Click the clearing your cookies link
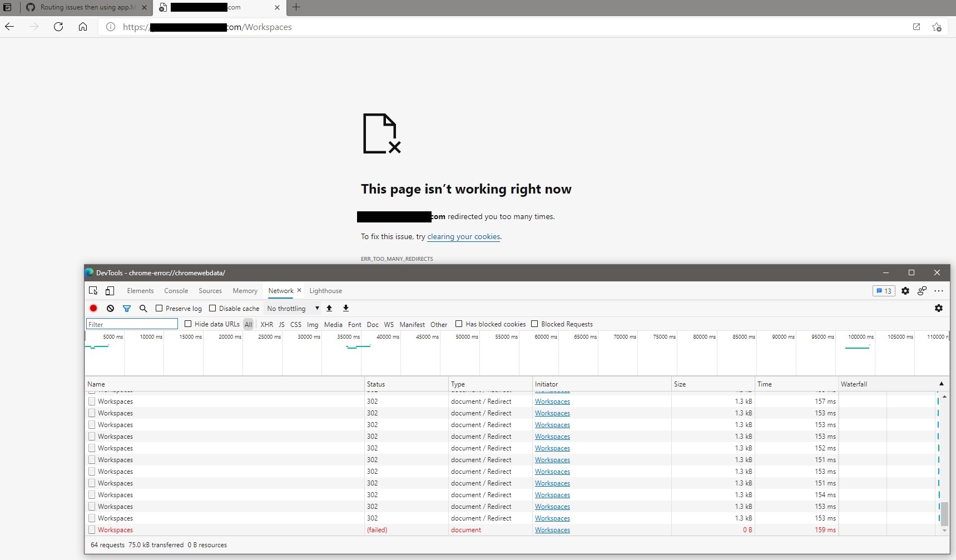This screenshot has height=560, width=956. [464, 237]
